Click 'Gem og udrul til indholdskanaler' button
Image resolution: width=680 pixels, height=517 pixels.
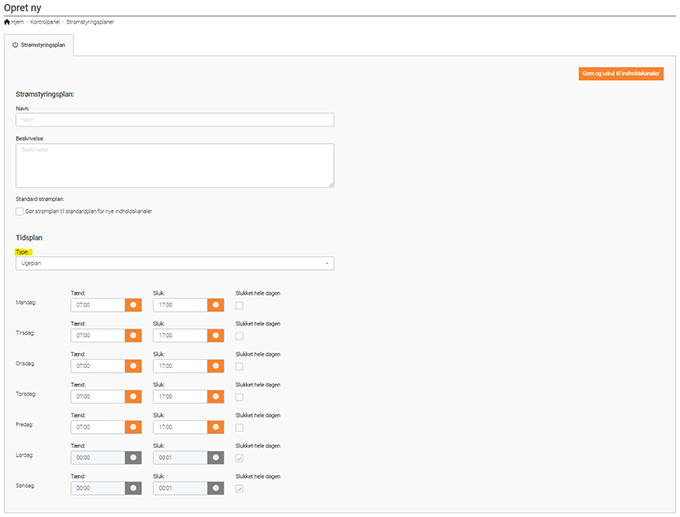point(621,73)
